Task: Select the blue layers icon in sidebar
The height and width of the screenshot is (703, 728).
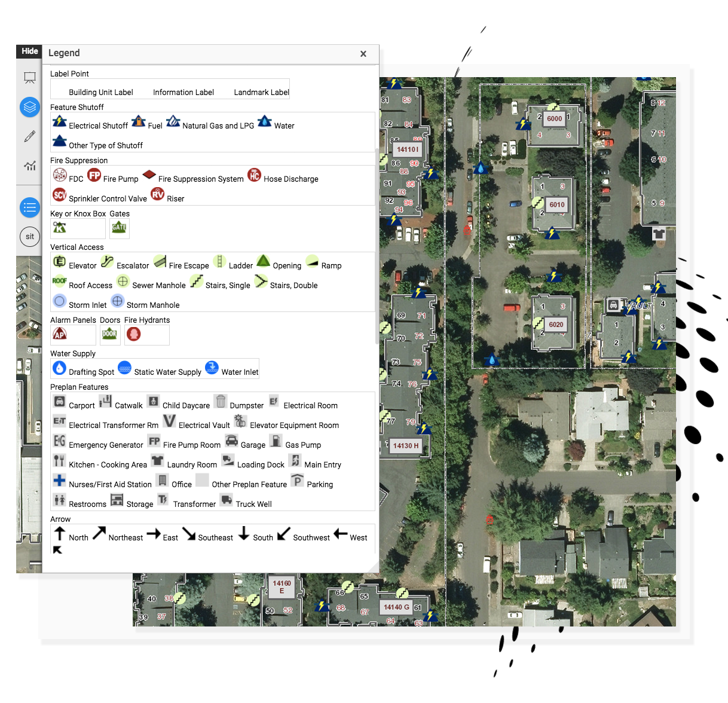Action: [x=30, y=108]
